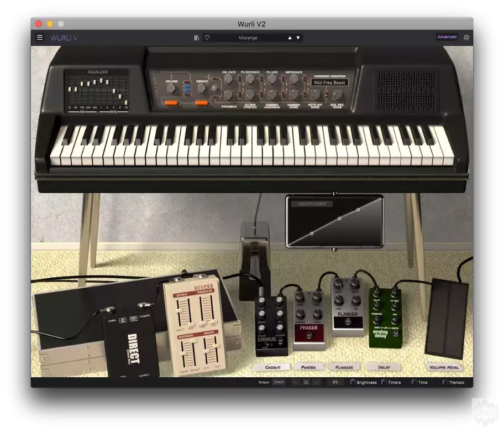
Task: Click the Direct box on the floor
Action: [x=131, y=343]
